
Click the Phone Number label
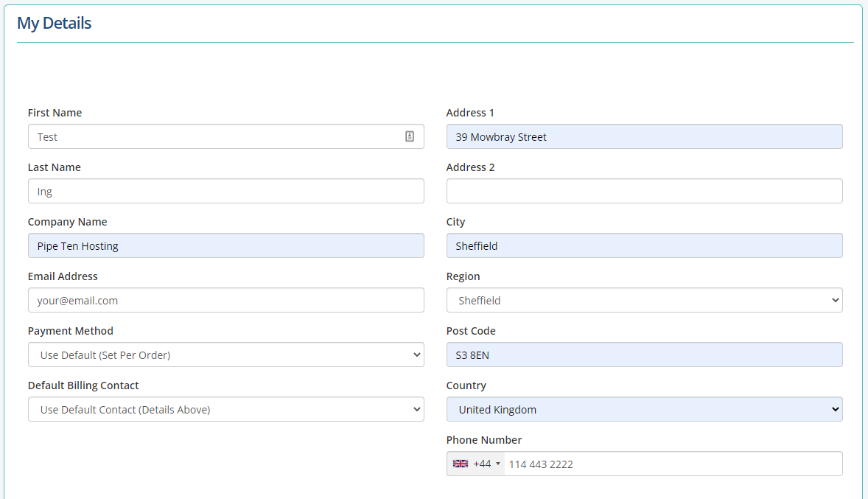click(x=483, y=440)
